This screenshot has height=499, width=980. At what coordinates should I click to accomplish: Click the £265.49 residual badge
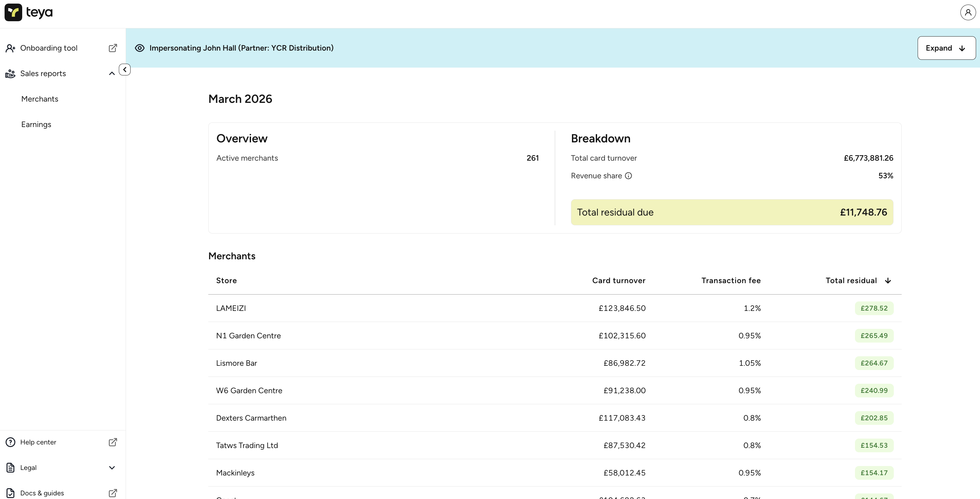point(874,336)
